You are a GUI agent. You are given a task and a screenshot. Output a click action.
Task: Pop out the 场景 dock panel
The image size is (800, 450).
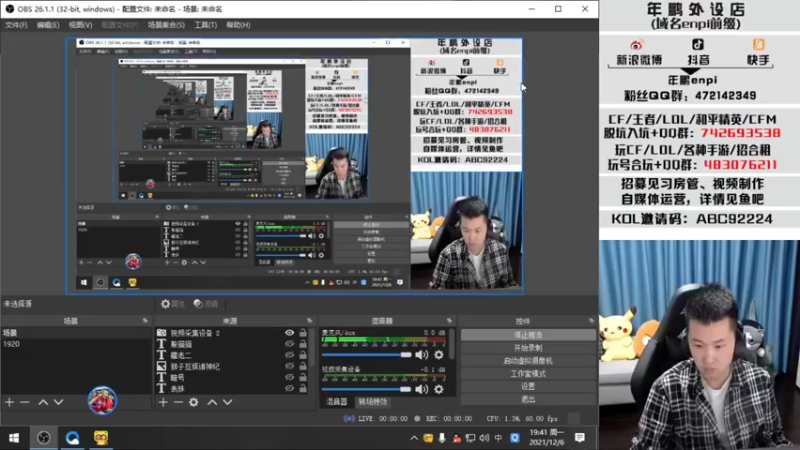point(145,320)
